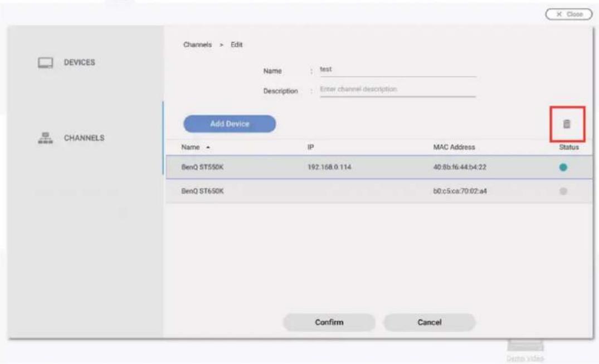Image resolution: width=599 pixels, height=364 pixels.
Task: Click MAC address 40:8b:f6:44:b4:22
Action: pos(460,167)
